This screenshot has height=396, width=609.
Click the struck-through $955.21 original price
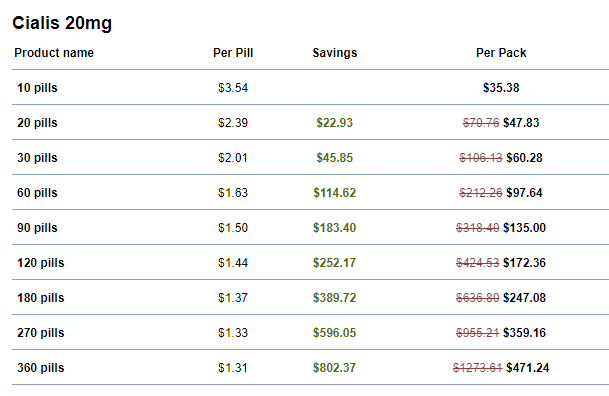tap(478, 333)
